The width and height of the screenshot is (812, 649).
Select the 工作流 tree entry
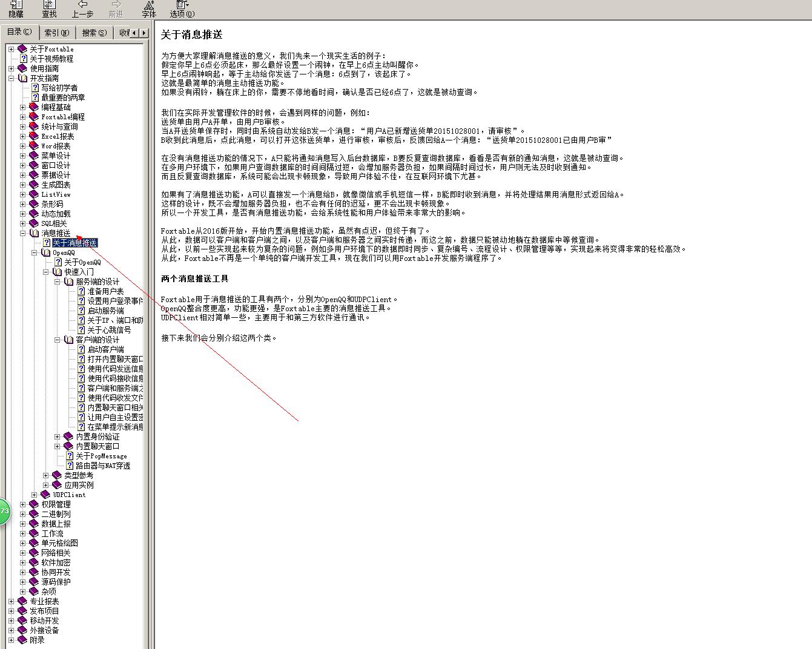coord(52,533)
